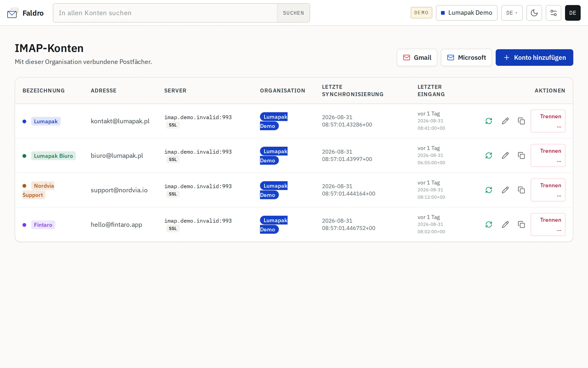Click the address kontakt@lumapak.pl
The width and height of the screenshot is (588, 368).
120,121
